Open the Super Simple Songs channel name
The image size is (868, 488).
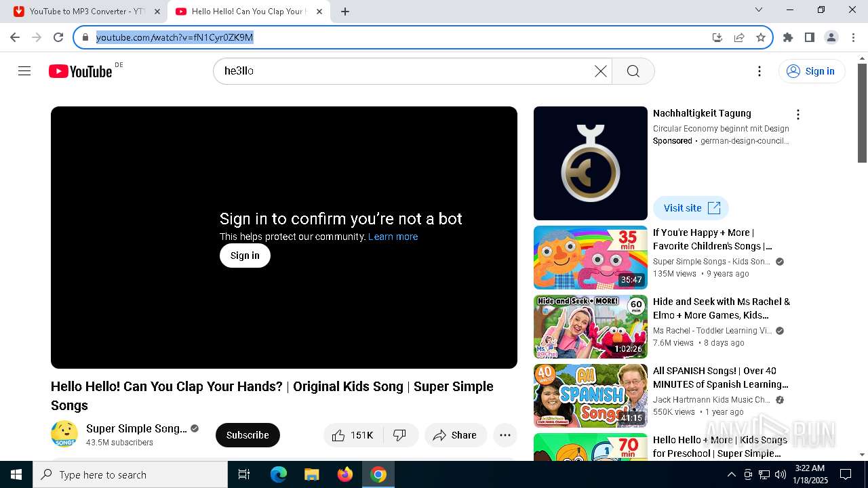point(136,428)
